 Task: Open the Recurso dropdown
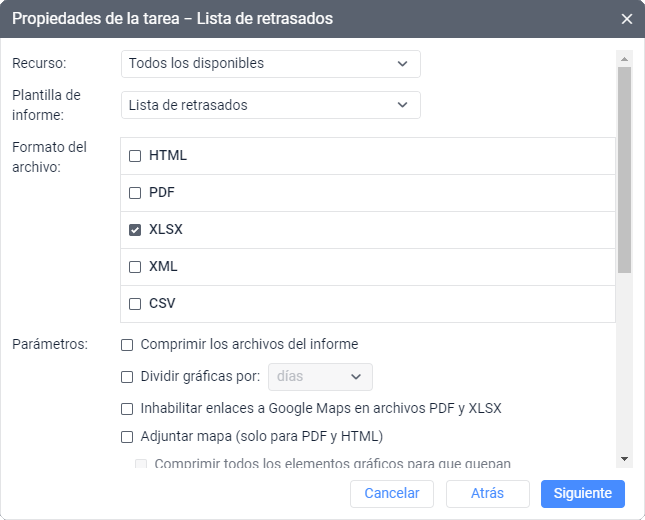coord(270,64)
